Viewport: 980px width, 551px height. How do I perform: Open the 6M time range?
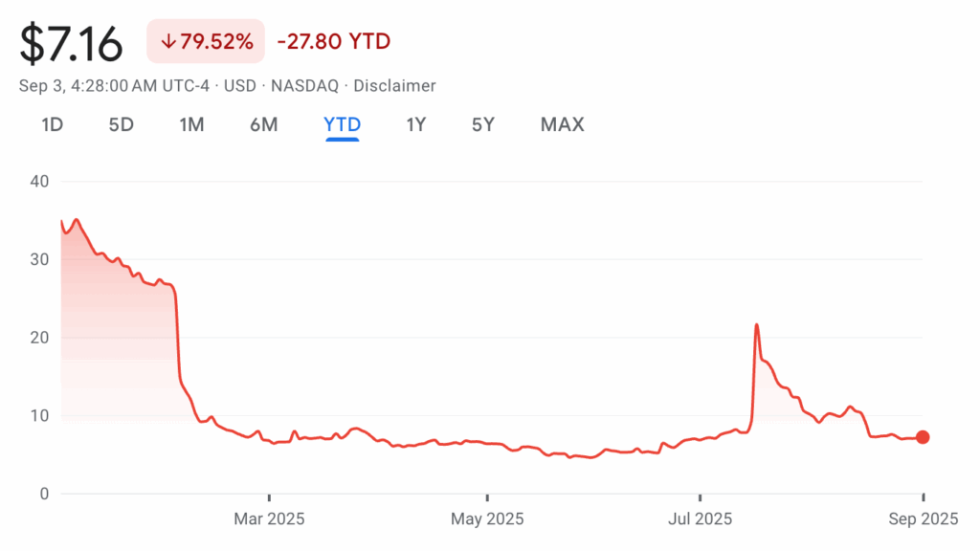(x=263, y=124)
